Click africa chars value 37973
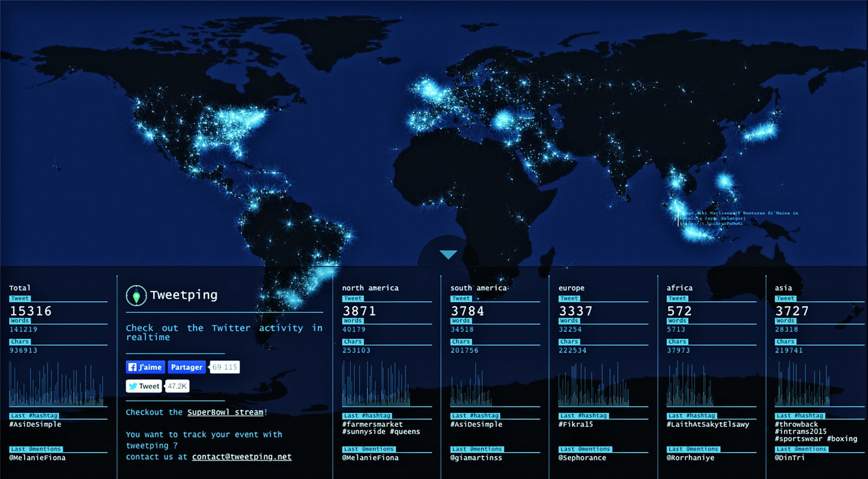 tap(679, 351)
